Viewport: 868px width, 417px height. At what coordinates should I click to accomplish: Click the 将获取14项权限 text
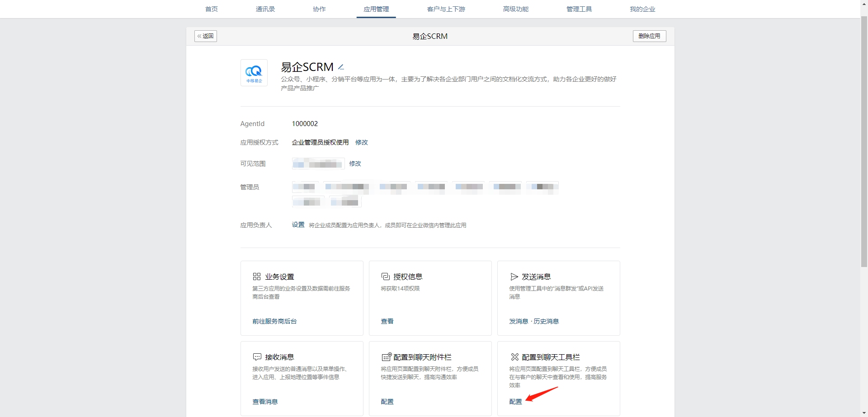(x=400, y=289)
